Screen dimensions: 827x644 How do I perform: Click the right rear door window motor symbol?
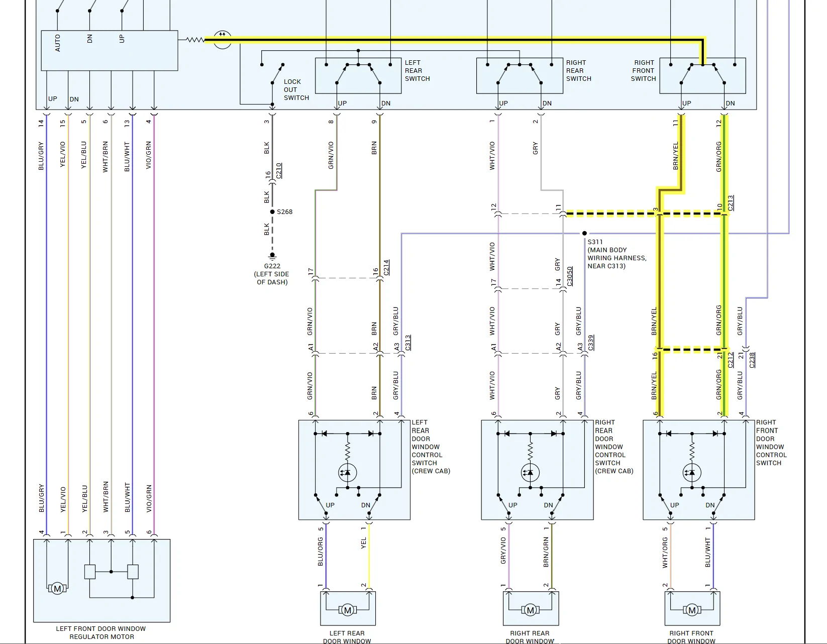(530, 610)
